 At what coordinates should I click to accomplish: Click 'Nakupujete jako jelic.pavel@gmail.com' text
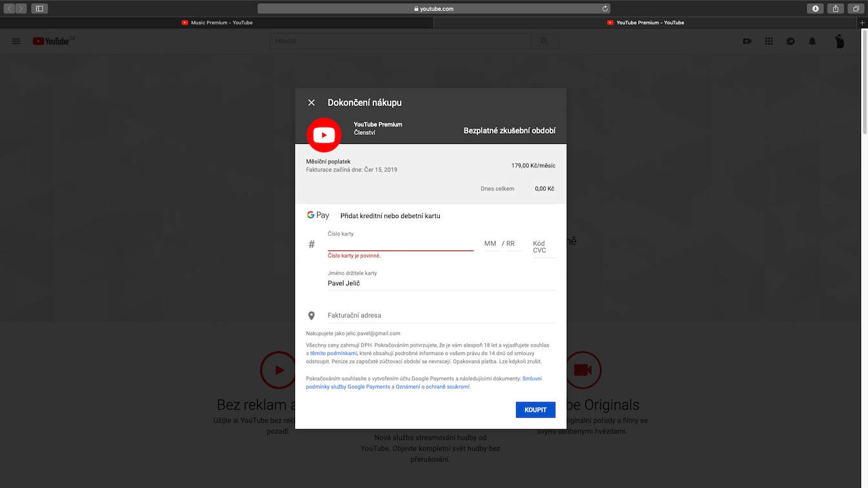[x=353, y=334]
